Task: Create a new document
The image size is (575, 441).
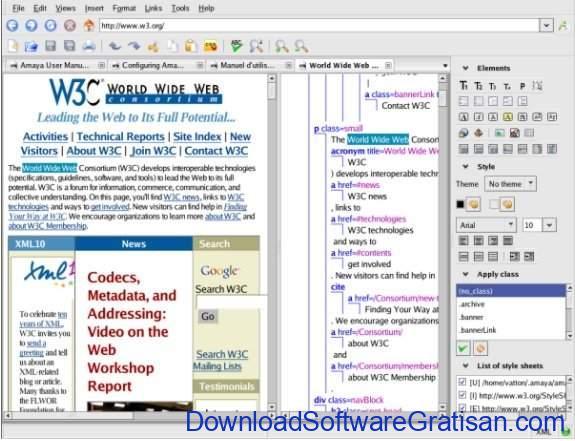Action: 13,46
